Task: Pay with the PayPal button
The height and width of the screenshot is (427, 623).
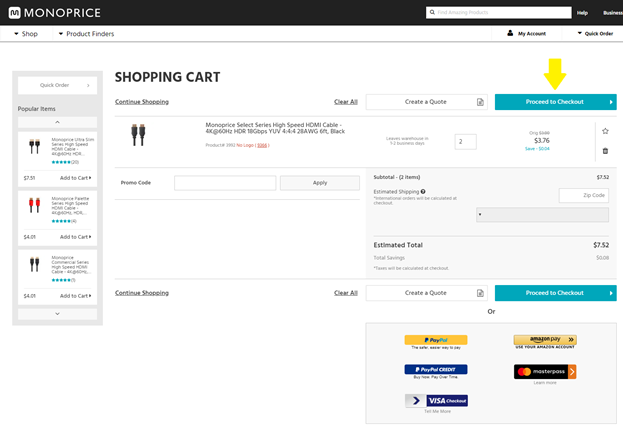Action: click(436, 340)
